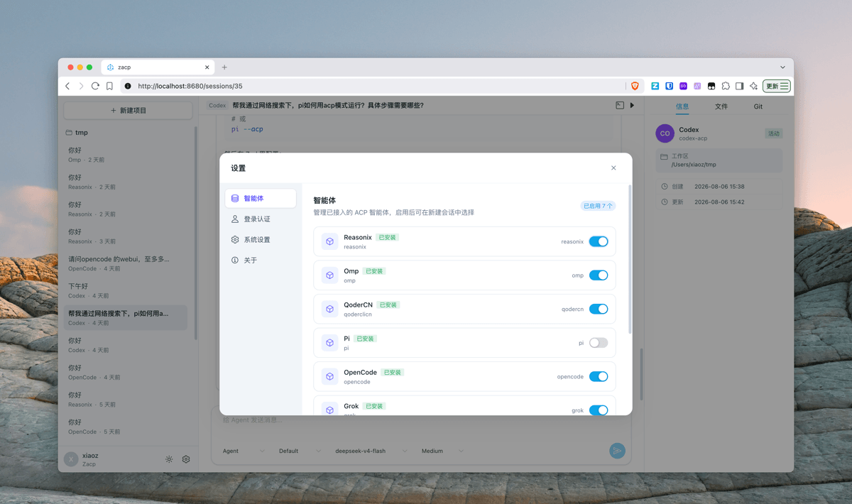Open the deepseek-v4-flash model dropdown

(371, 451)
